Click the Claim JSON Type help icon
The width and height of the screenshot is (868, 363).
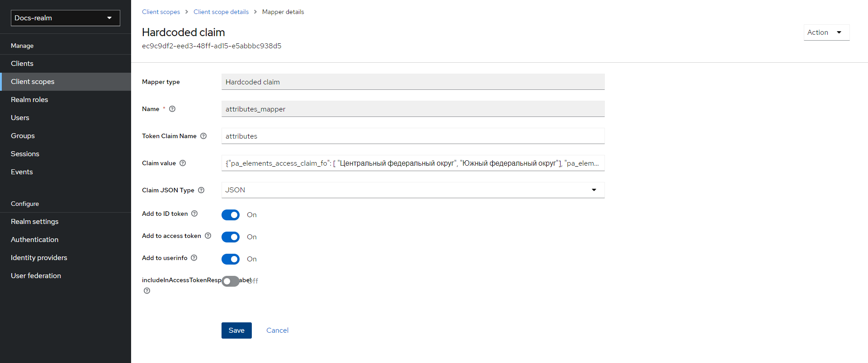pos(201,190)
